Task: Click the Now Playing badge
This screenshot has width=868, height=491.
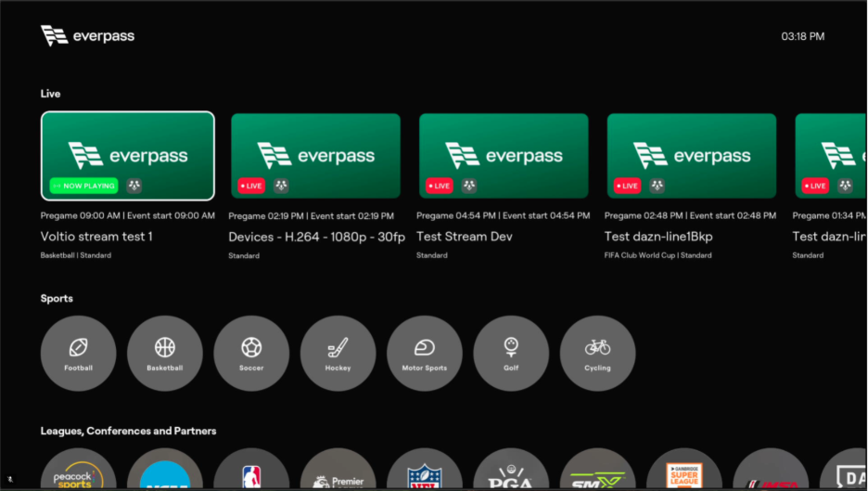Action: [x=84, y=186]
